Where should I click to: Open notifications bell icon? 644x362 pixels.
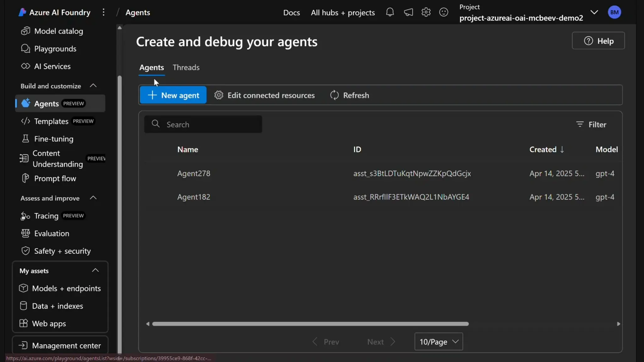tap(390, 12)
